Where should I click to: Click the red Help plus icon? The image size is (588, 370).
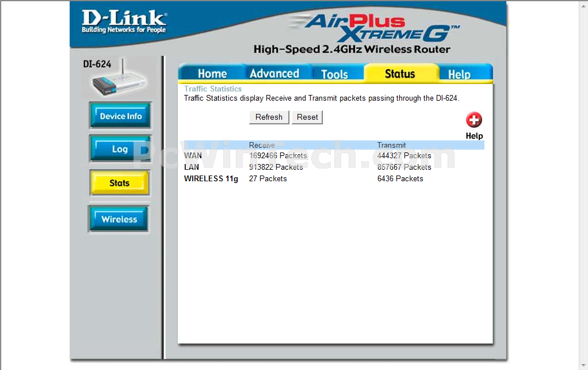[474, 120]
